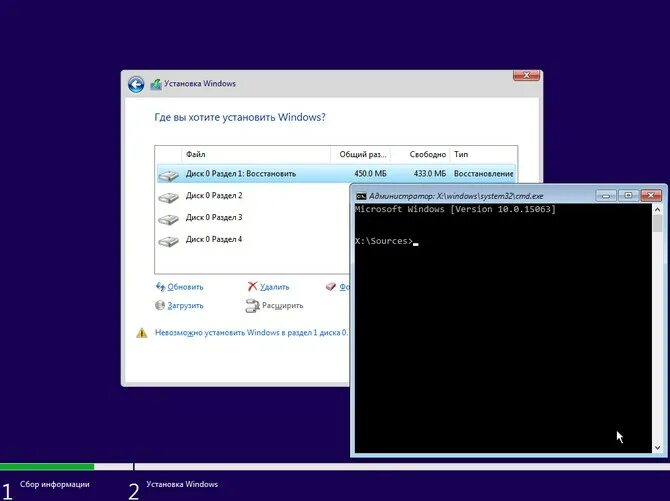Screen dimensions: 670x501
Task: Sort by the Тип column header
Action: pyautogui.click(x=483, y=154)
